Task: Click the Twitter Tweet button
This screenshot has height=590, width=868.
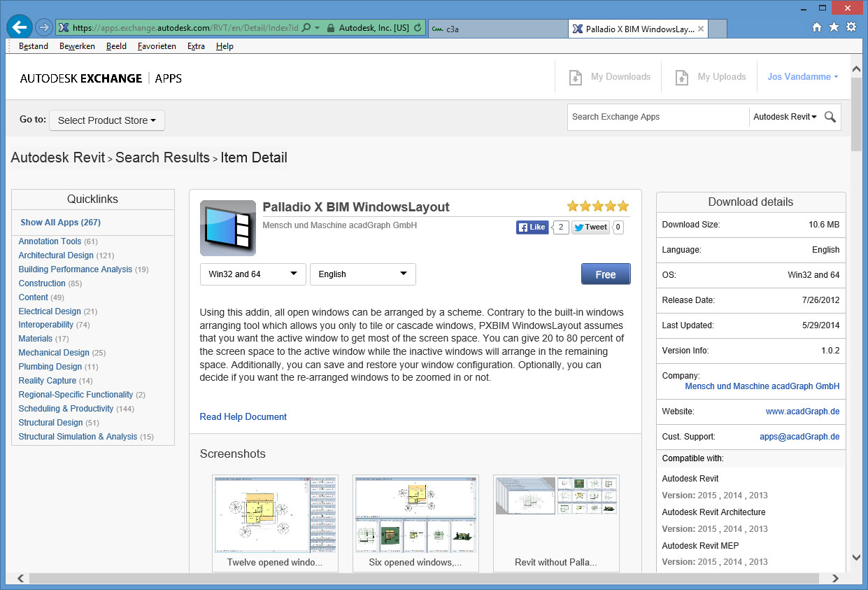Action: [591, 227]
